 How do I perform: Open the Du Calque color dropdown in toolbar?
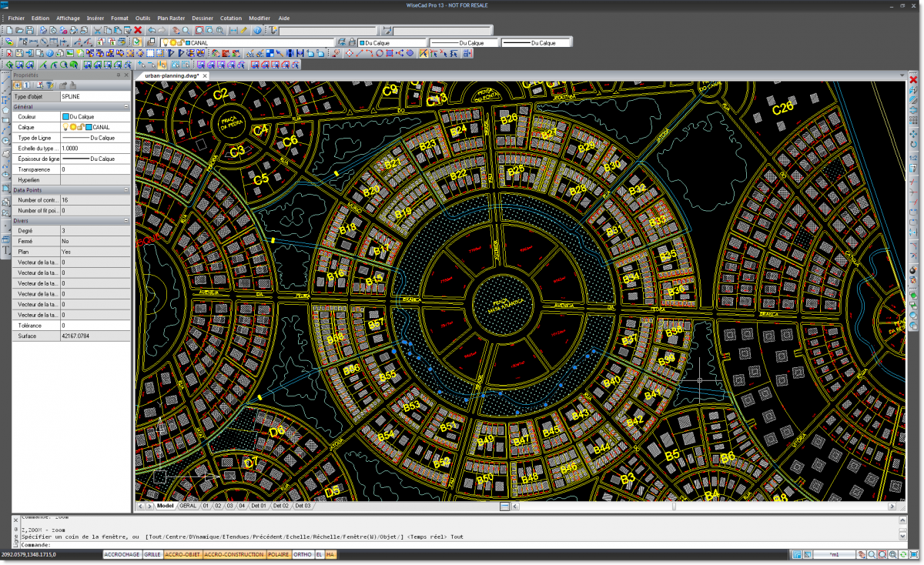(x=390, y=42)
